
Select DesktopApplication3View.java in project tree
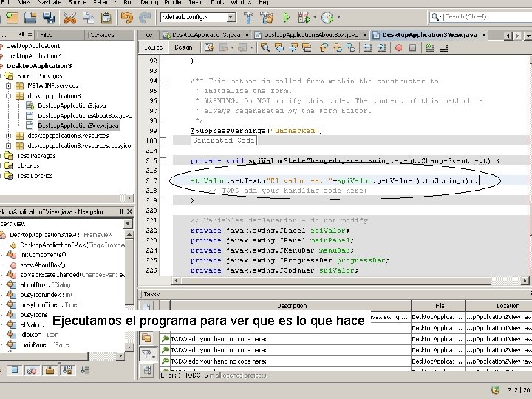pos(78,126)
